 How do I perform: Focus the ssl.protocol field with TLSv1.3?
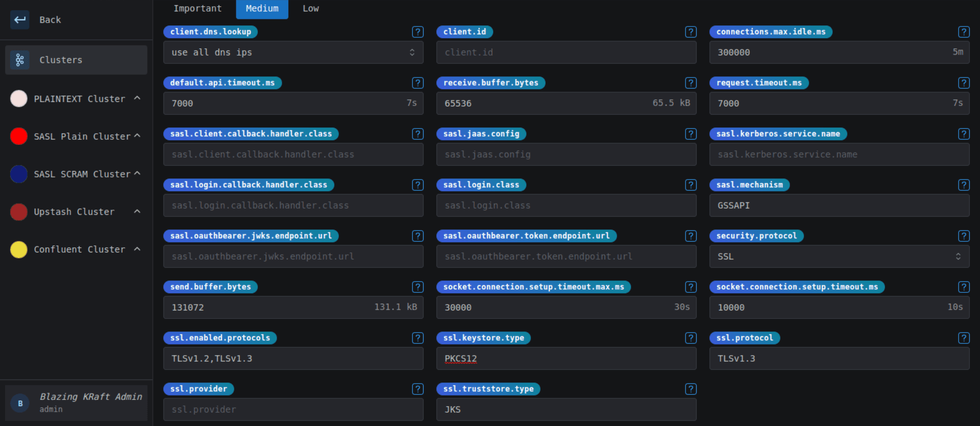tap(840, 358)
